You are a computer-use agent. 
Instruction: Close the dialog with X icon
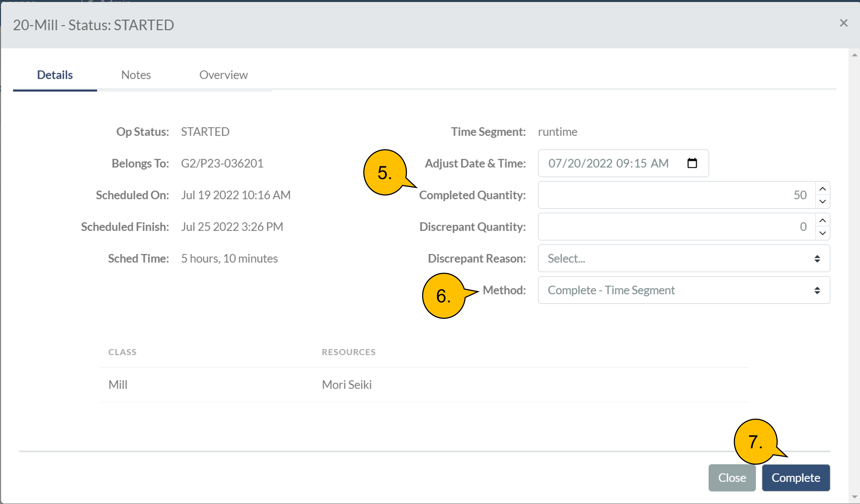click(844, 23)
